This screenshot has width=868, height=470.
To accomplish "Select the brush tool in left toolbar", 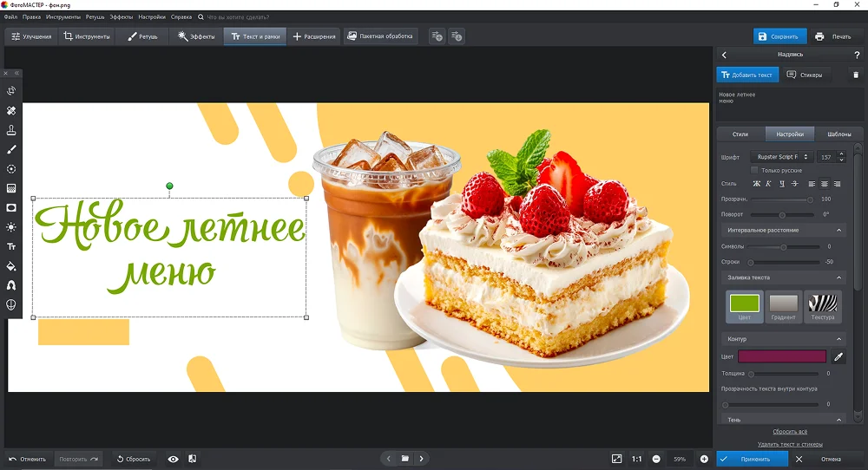I will coord(11,149).
